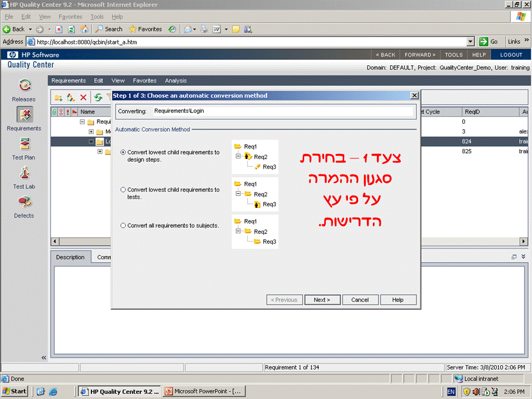Image resolution: width=532 pixels, height=399 pixels.
Task: Click the IE Refresh page icon
Action: 71,29
